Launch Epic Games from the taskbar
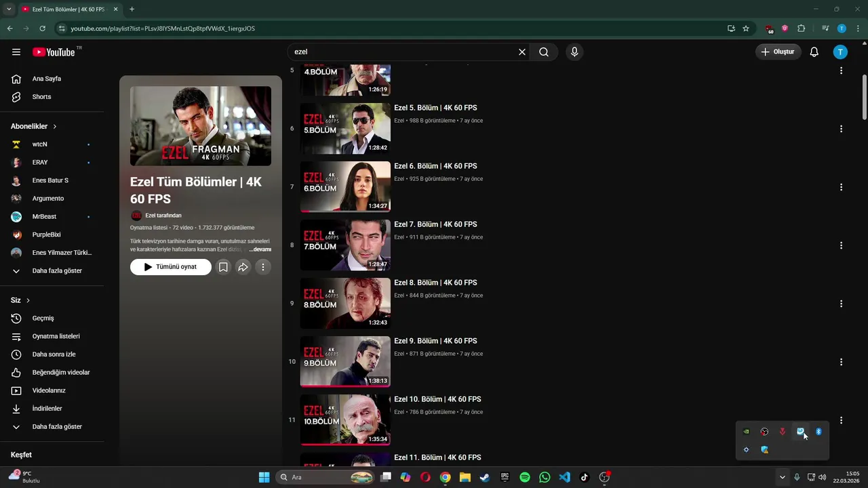Screen dimensions: 868x488 [x=505, y=477]
